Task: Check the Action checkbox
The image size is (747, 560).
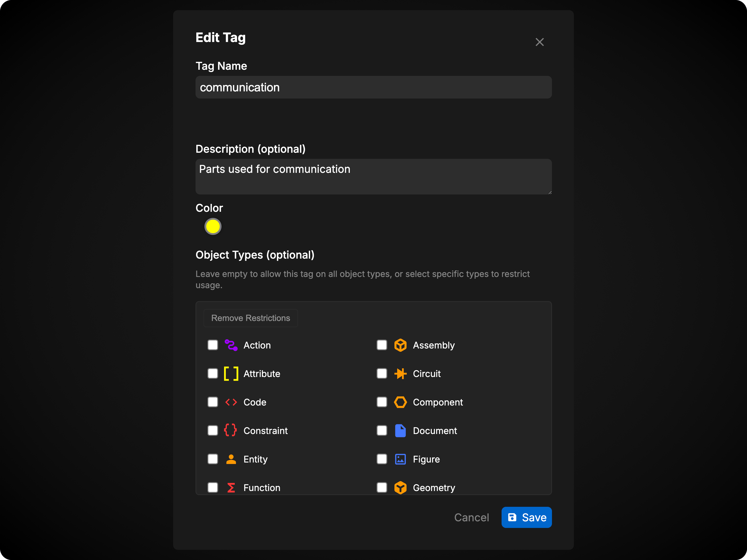Action: [213, 345]
